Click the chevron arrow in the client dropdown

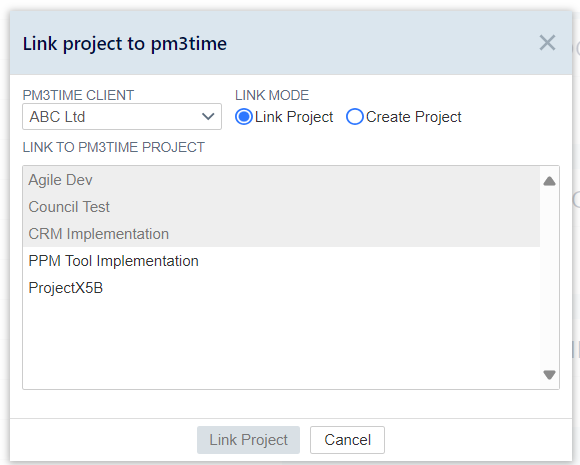[x=208, y=117]
